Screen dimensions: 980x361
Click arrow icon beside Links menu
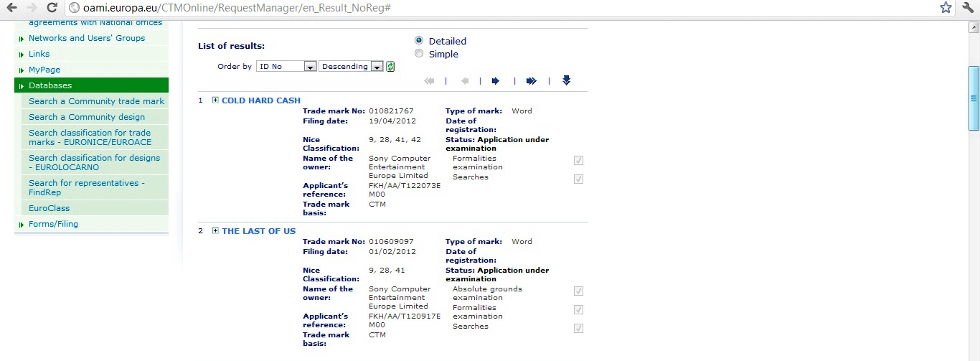22,55
